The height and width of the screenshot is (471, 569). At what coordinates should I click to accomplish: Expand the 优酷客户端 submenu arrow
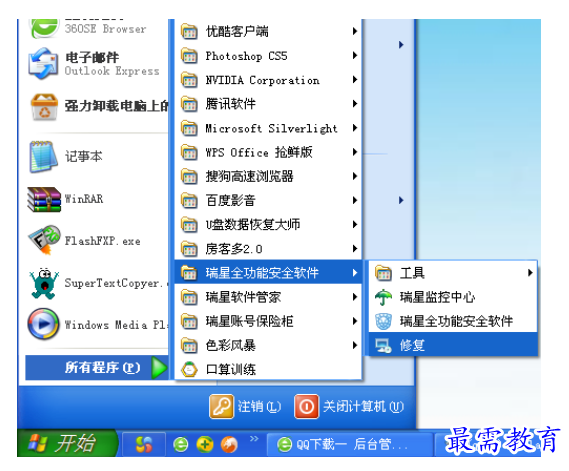click(x=355, y=32)
